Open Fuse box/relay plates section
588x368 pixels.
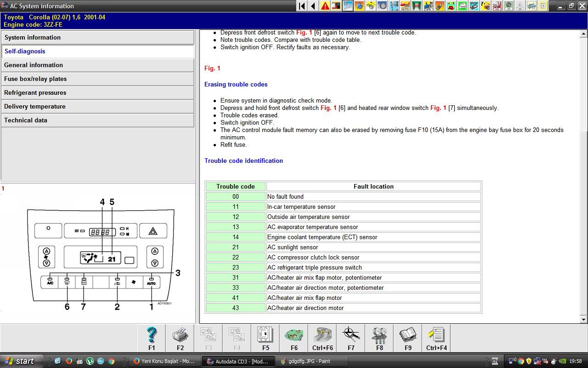tap(97, 79)
